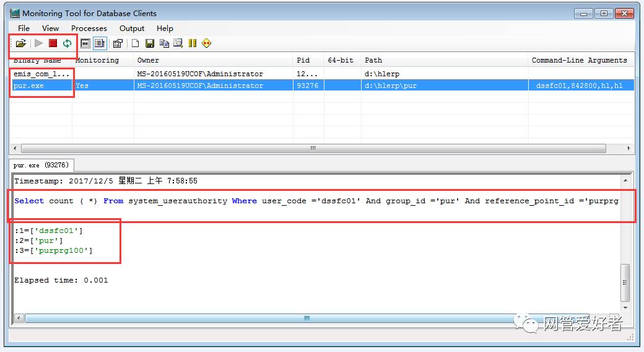Click the gray start monitoring play icon
644x352 pixels.
(x=38, y=43)
